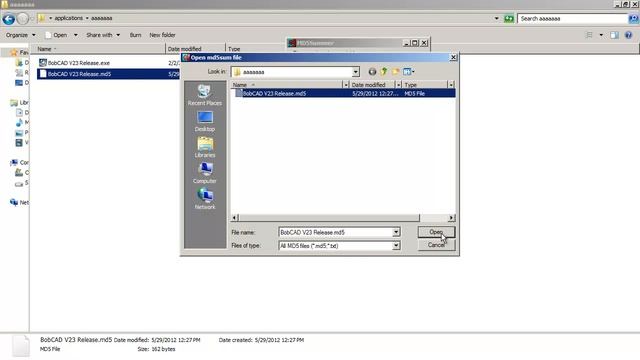
Task: Open Computer in Explorer navigation pane
Action: (x=19, y=162)
